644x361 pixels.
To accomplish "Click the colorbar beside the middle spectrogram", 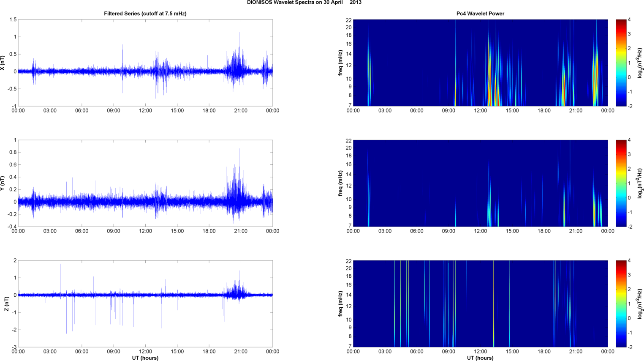I will point(621,183).
